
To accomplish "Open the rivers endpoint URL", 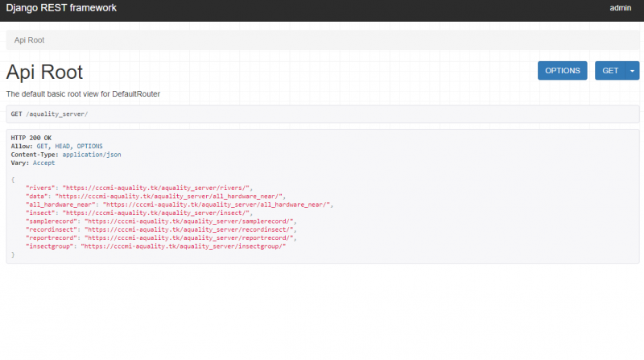I will [x=155, y=188].
